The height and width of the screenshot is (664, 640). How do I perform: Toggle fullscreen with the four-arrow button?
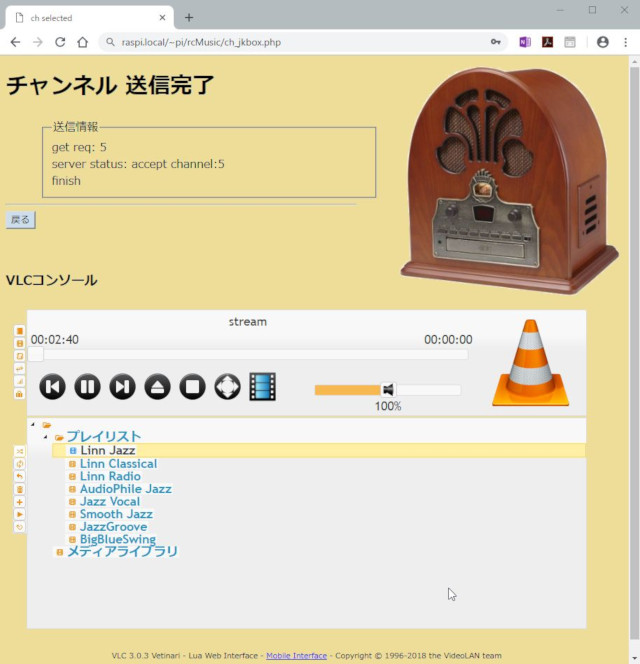point(227,387)
